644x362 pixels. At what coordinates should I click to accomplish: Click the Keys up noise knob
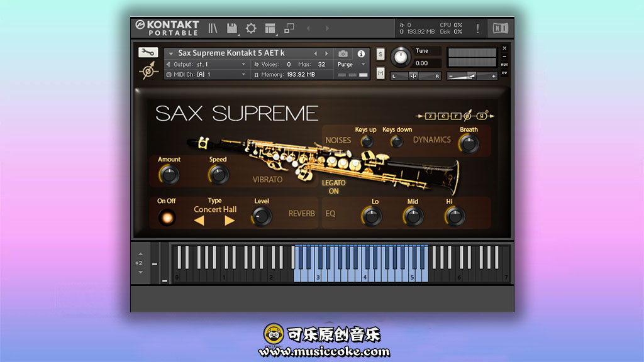coord(367,141)
